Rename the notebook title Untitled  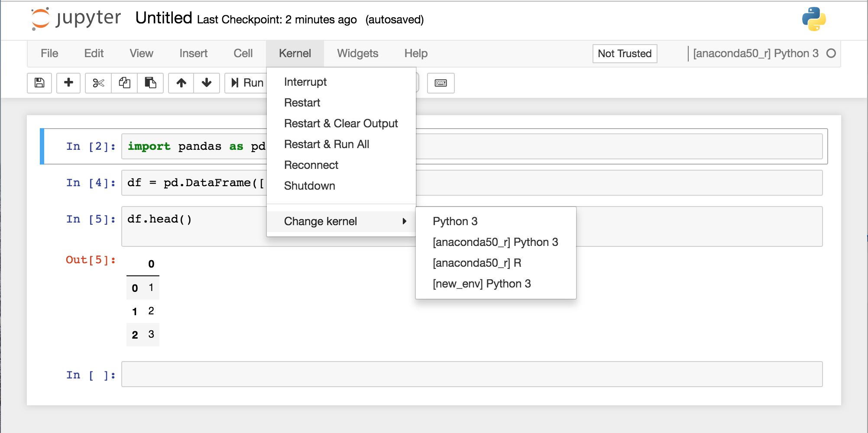tap(163, 18)
